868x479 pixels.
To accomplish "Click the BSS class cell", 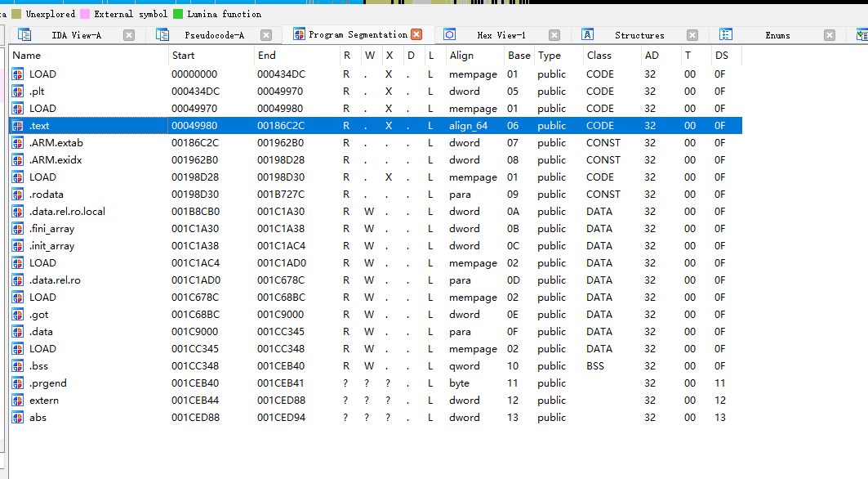I will [595, 366].
